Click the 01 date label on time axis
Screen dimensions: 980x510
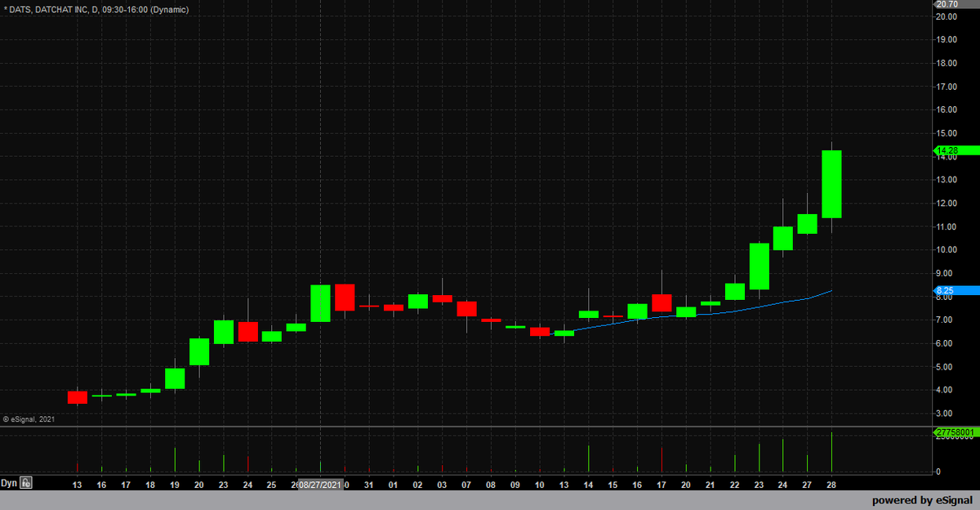click(393, 485)
